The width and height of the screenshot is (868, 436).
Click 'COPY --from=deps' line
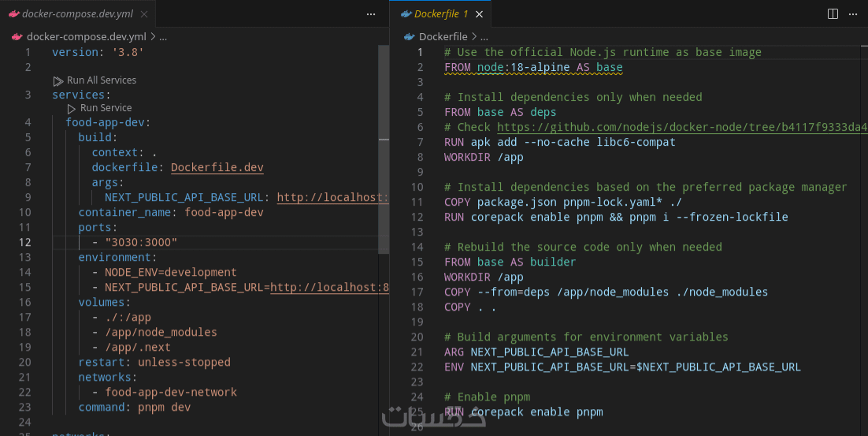pos(606,292)
